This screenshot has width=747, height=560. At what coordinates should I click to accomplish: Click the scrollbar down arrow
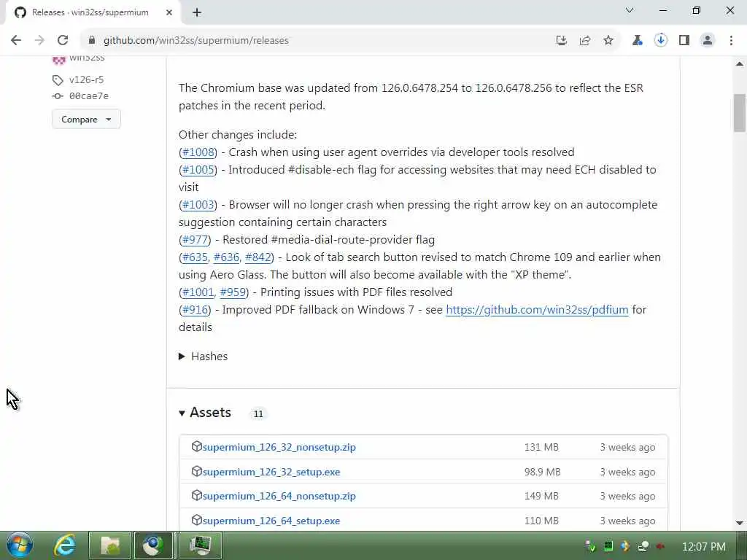740,523
